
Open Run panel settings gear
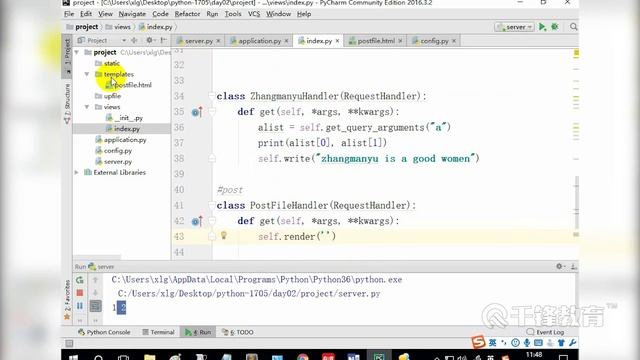pyautogui.click(x=559, y=267)
